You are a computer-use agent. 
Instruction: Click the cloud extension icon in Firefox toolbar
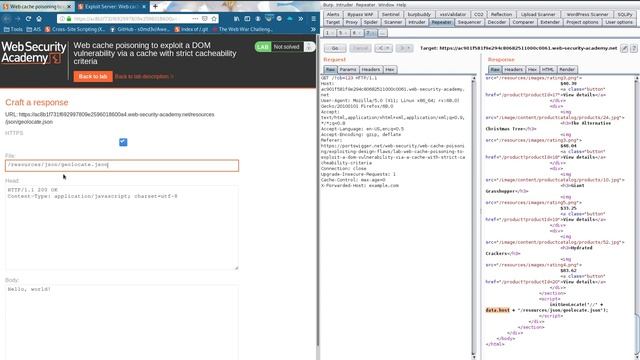290,19
